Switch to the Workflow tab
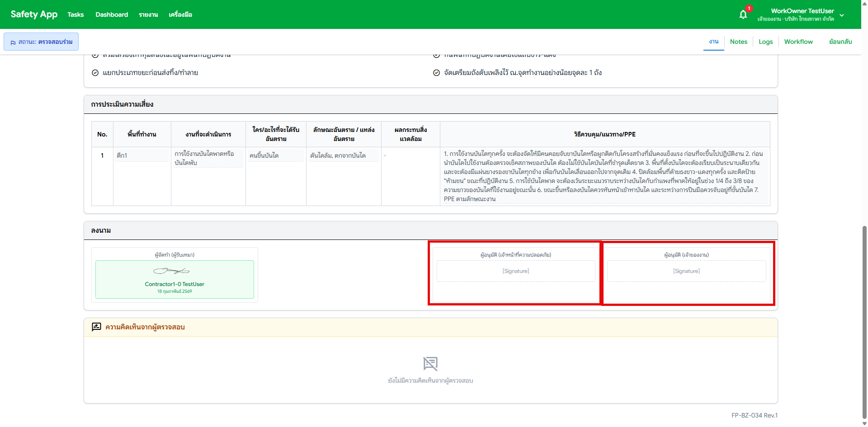 click(798, 42)
